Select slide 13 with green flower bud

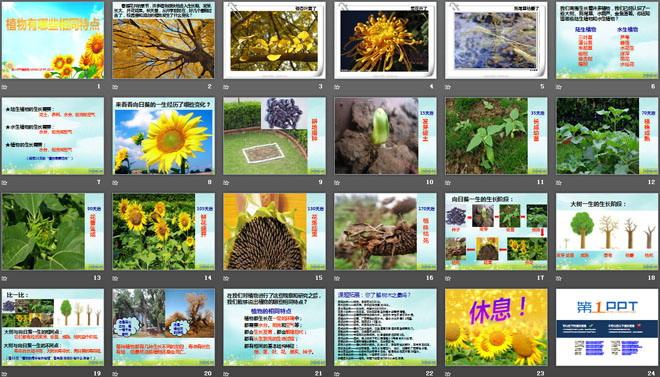pyautogui.click(x=53, y=231)
